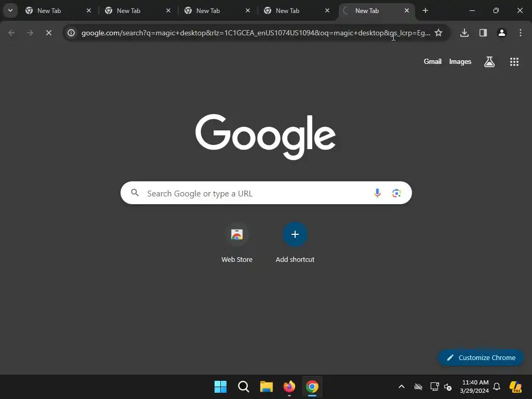532x399 pixels.
Task: Close the loading active New Tab tab
Action: pos(406,11)
